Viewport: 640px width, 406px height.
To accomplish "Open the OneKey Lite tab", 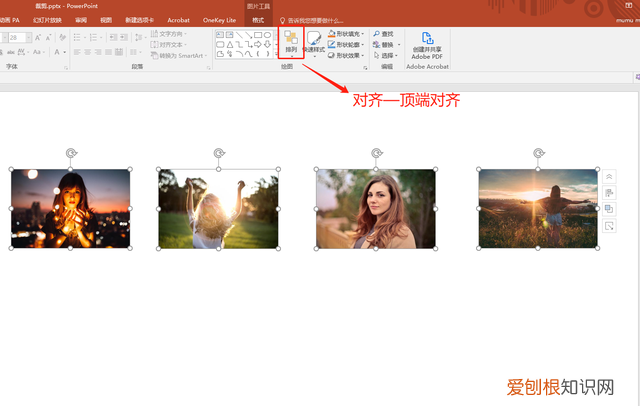I will pos(220,19).
